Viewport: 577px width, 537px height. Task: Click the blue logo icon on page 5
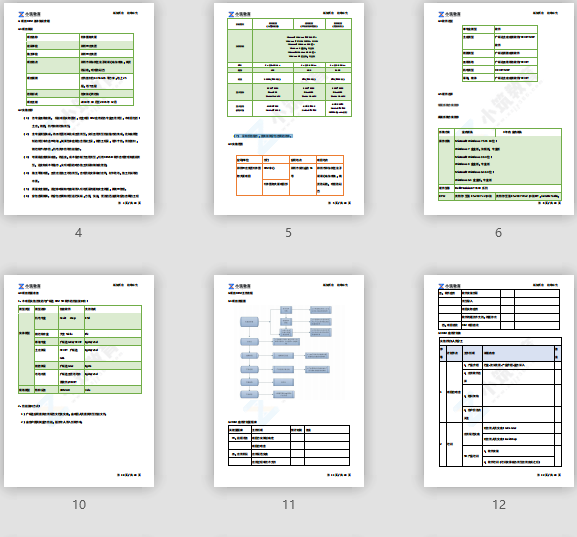(x=231, y=14)
